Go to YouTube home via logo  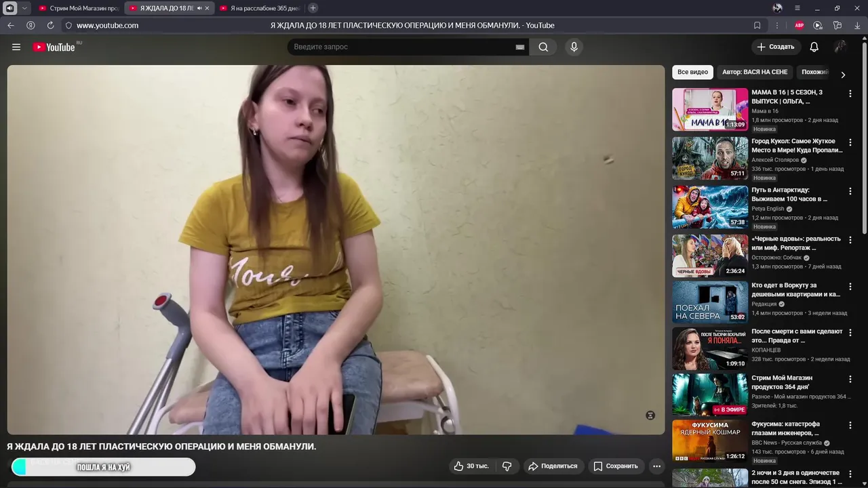point(54,47)
